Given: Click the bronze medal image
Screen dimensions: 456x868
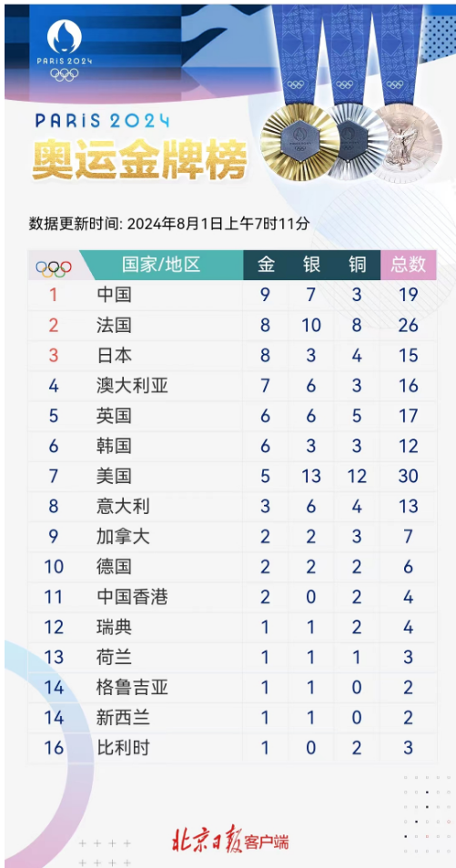Looking at the screenshot, I should pyautogui.click(x=409, y=143).
